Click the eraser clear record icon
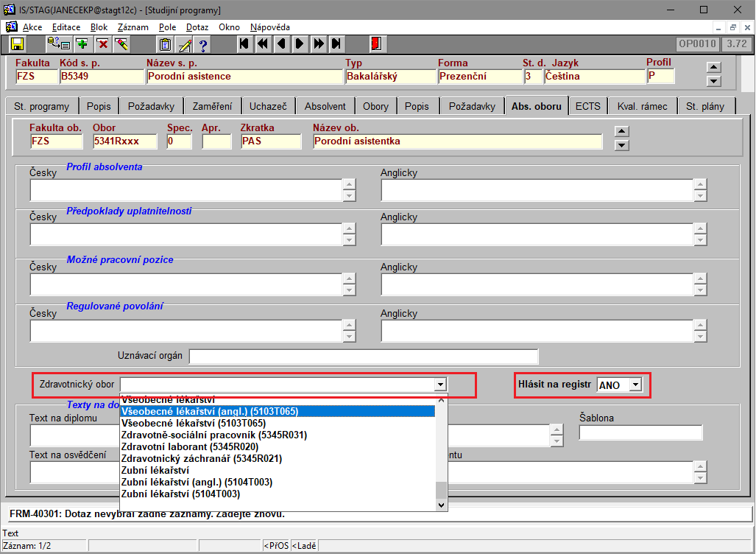 coord(122,44)
